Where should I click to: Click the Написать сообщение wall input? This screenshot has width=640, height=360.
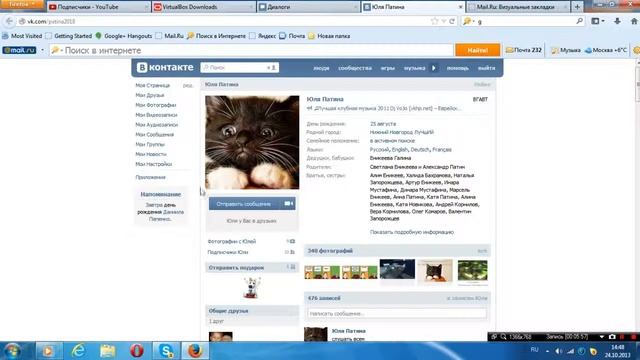click(x=397, y=313)
